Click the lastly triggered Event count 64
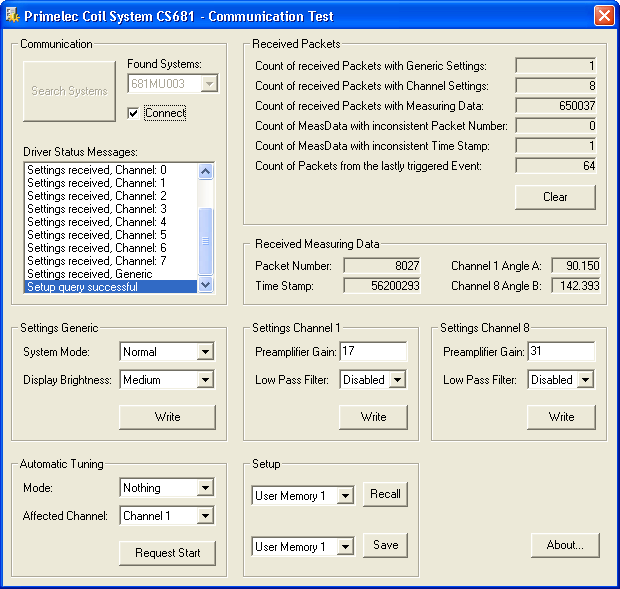620x589 pixels. [x=556, y=165]
